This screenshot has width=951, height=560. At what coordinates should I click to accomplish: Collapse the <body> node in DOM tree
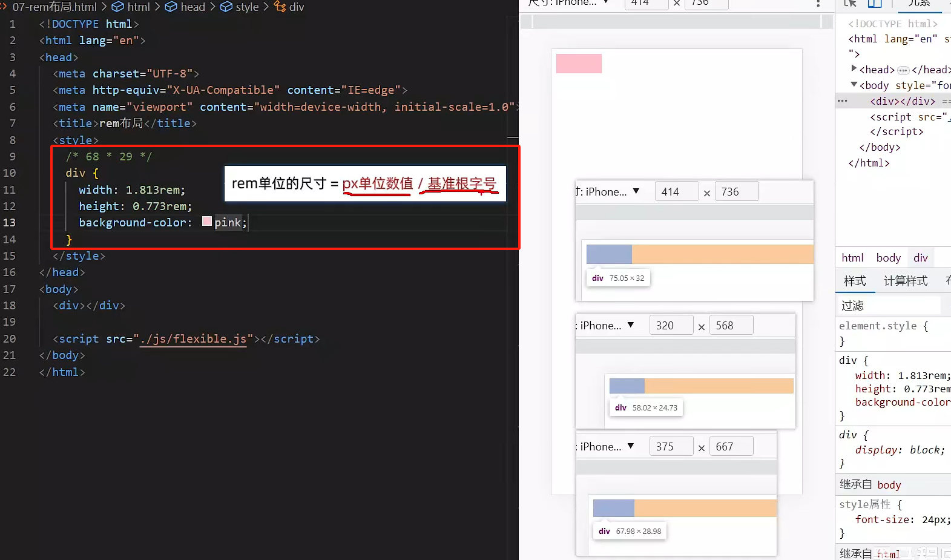854,84
